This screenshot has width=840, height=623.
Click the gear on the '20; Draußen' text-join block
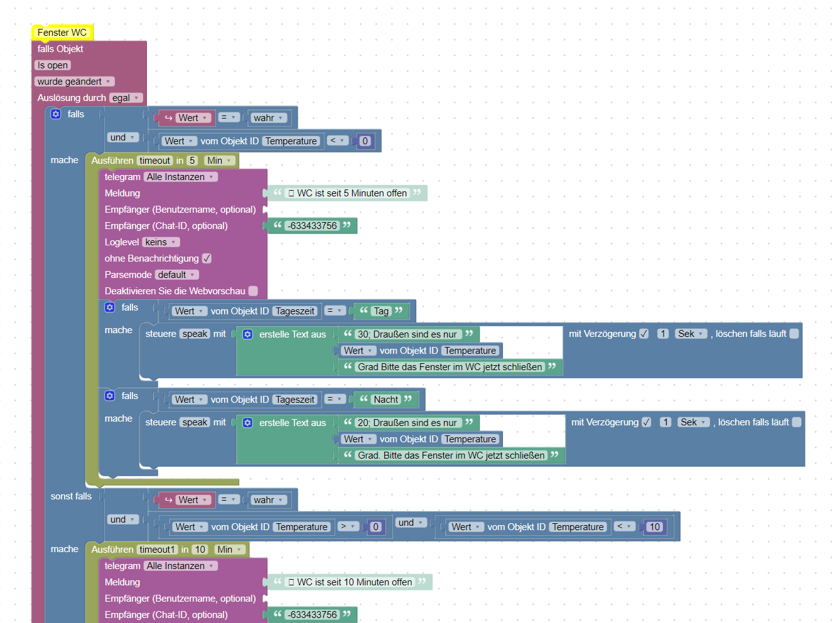(x=248, y=423)
